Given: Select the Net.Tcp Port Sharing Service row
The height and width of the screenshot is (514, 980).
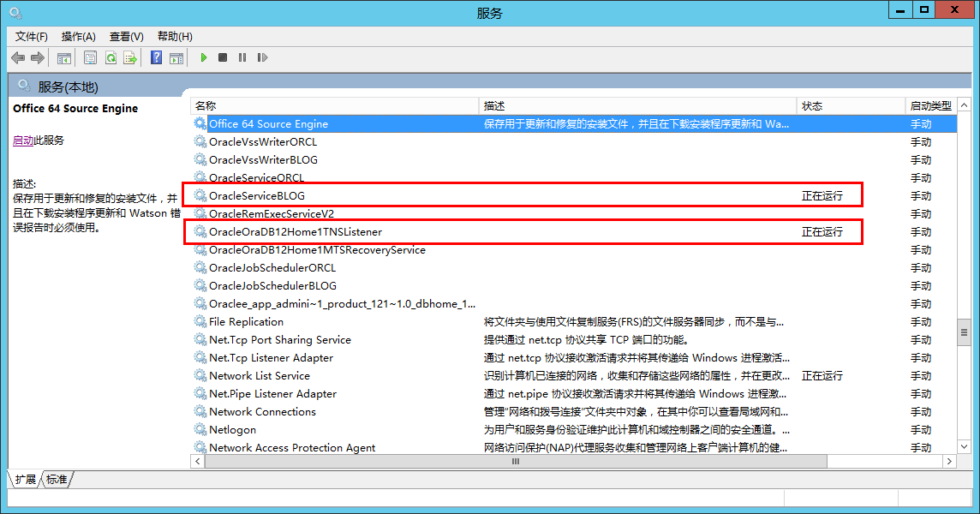Looking at the screenshot, I should (x=574, y=339).
